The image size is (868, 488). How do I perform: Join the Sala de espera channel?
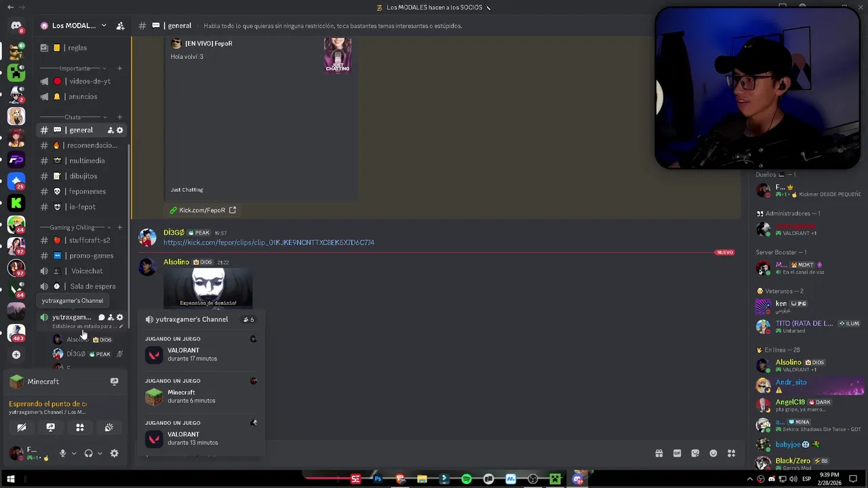[81, 286]
